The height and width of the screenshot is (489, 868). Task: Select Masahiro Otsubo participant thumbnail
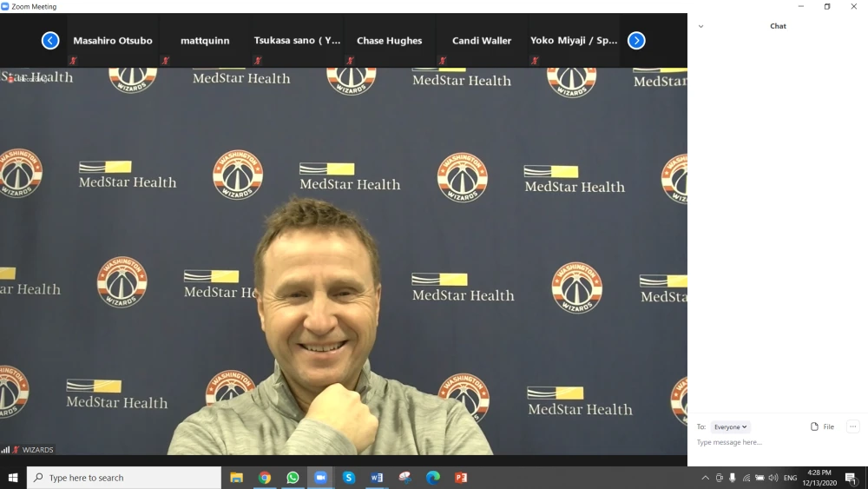(113, 41)
